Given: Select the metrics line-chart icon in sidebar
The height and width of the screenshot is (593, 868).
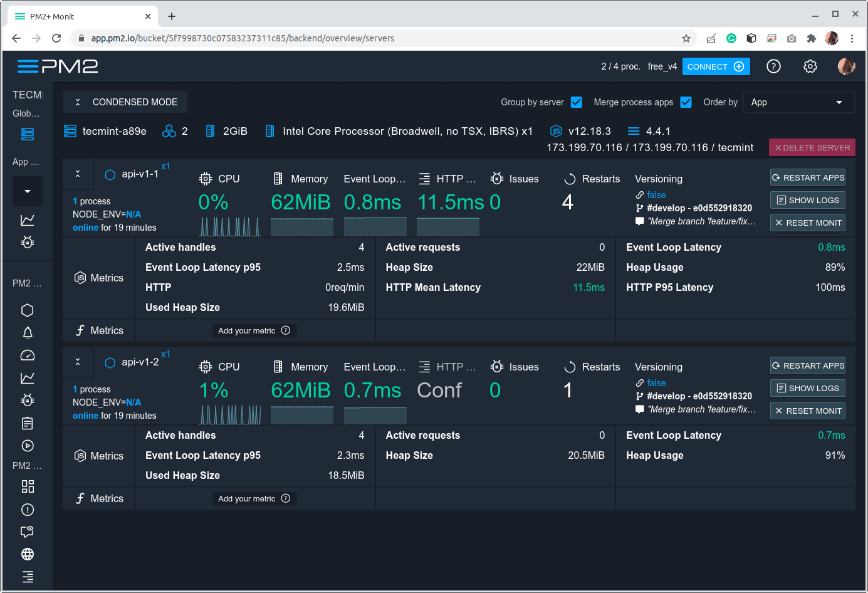Looking at the screenshot, I should click(27, 377).
